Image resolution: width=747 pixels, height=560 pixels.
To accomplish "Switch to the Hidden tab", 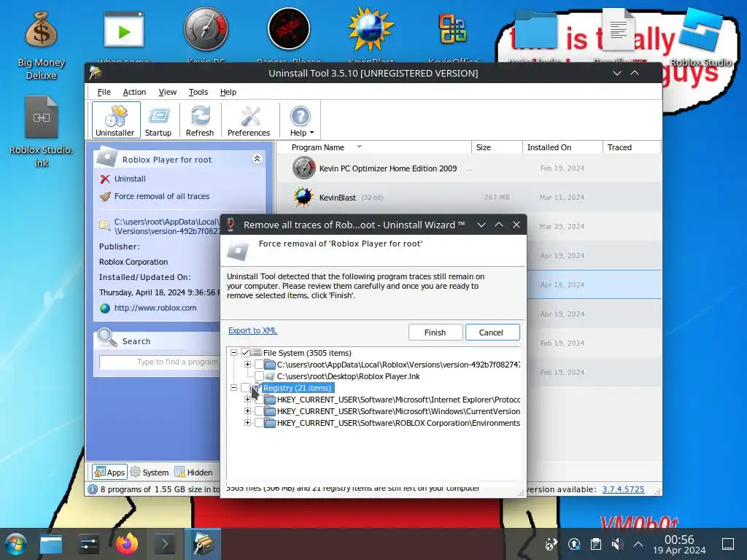I will pyautogui.click(x=193, y=472).
